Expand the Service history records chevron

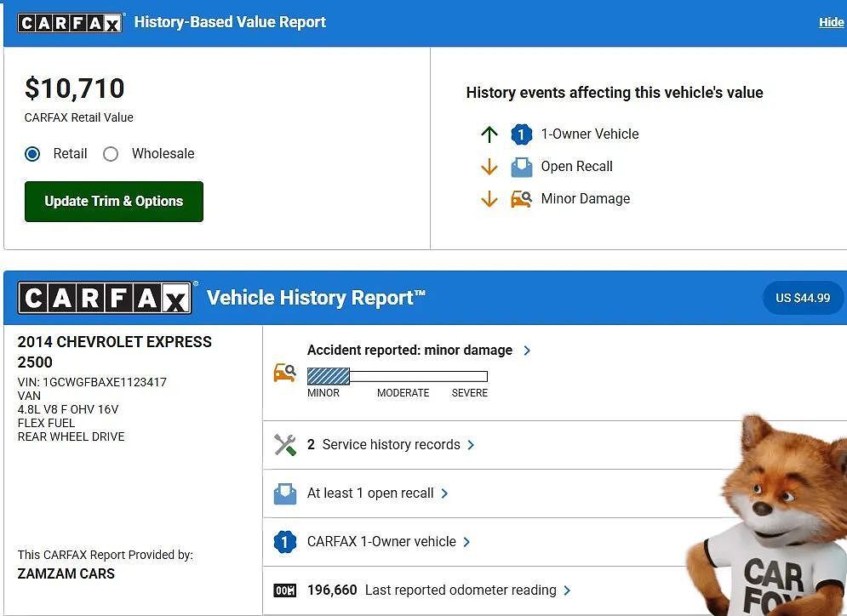472,445
